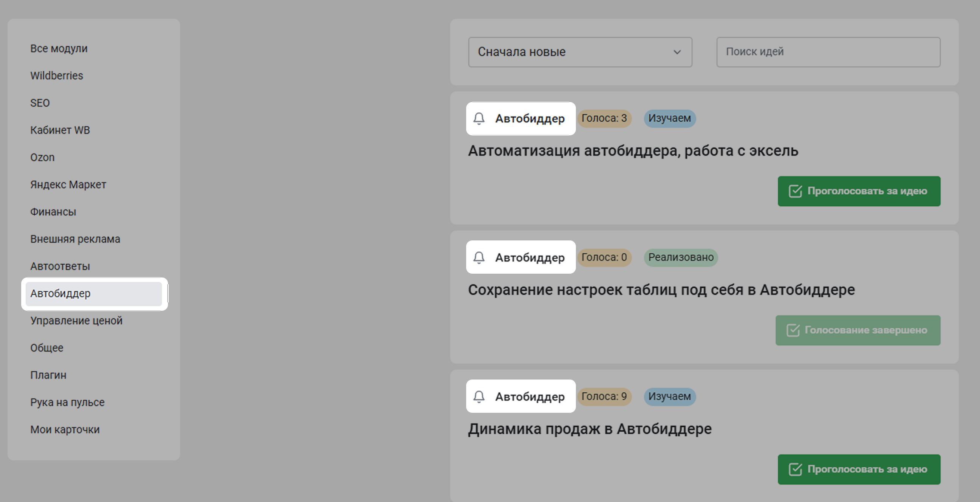Click the Голоса: 3 badge
This screenshot has width=980, height=502.
(604, 119)
